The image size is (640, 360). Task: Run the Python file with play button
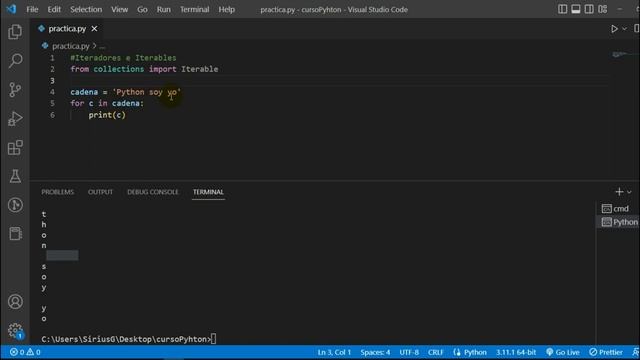click(x=614, y=29)
